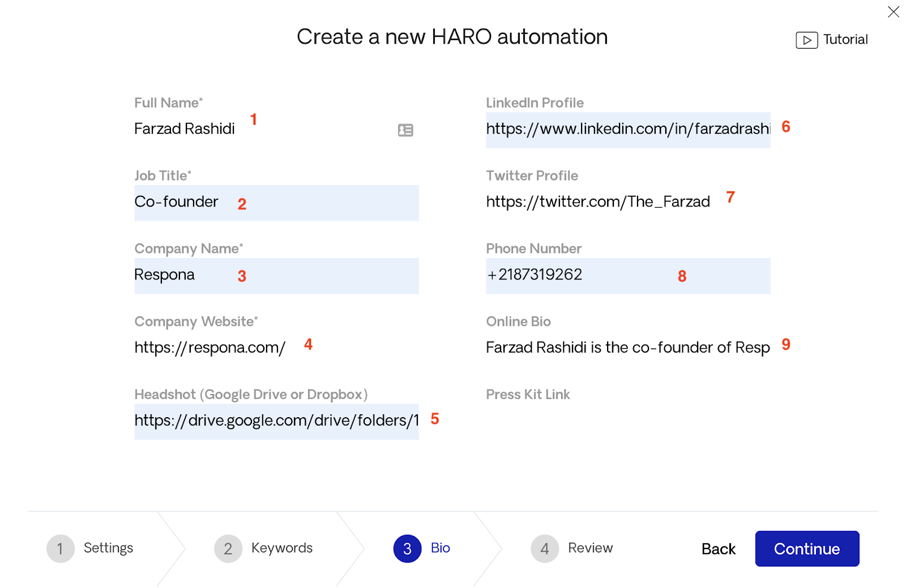Jump to step 4 Review circle
This screenshot has height=588, width=906.
pos(545,548)
